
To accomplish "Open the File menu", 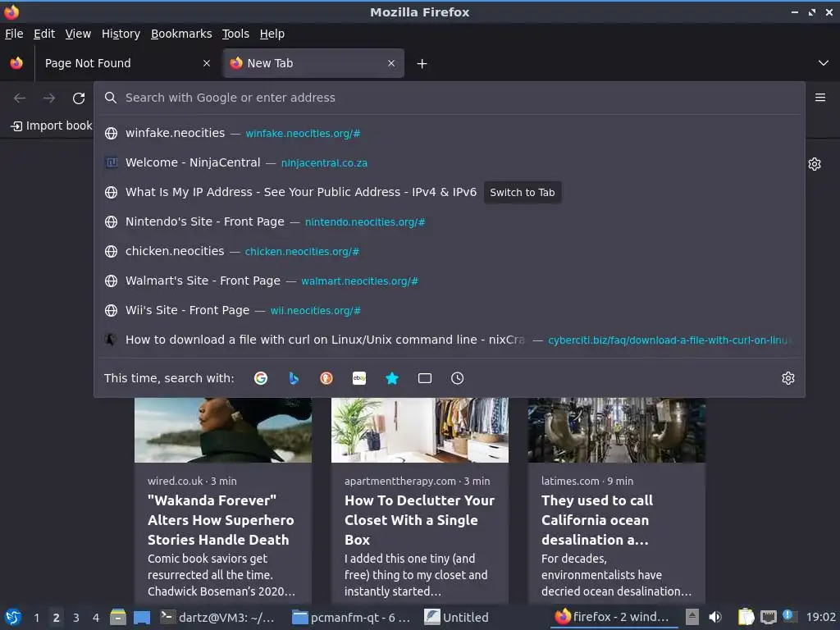I will (14, 34).
